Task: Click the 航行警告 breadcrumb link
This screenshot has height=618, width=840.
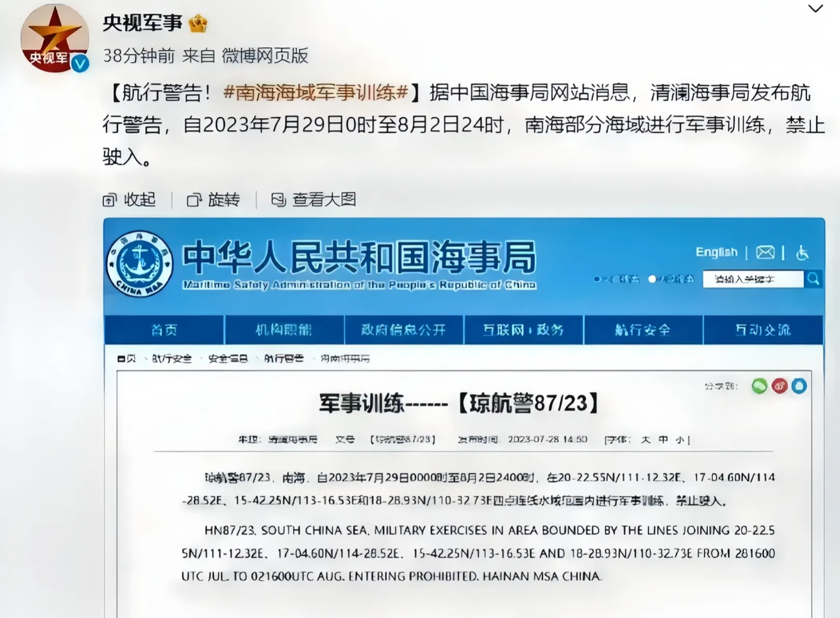Action: click(x=284, y=358)
